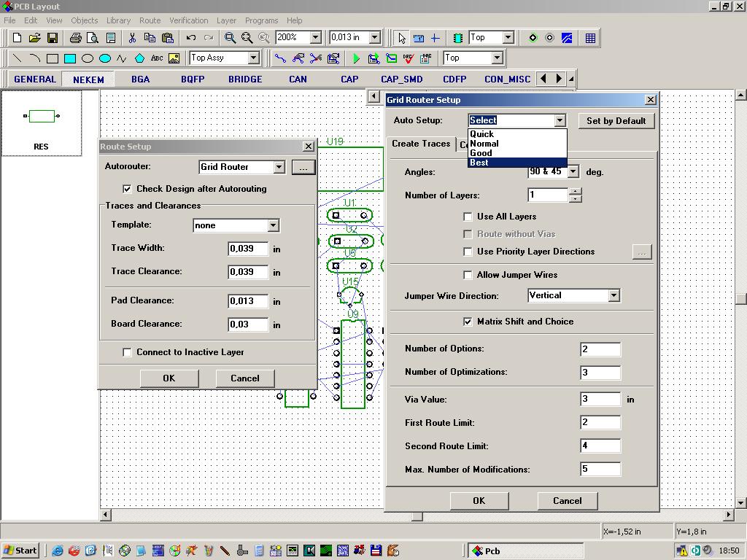The width and height of the screenshot is (747, 560).
Task: Place a component with chip icon
Action: [x=458, y=38]
